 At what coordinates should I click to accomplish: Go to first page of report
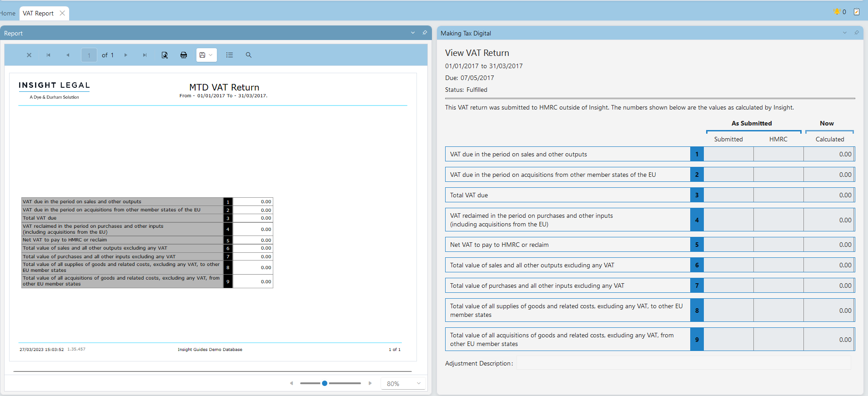48,55
